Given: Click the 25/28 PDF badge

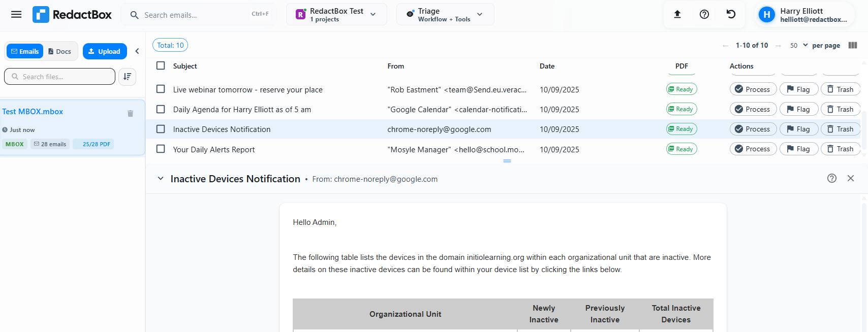Looking at the screenshot, I should [94, 144].
